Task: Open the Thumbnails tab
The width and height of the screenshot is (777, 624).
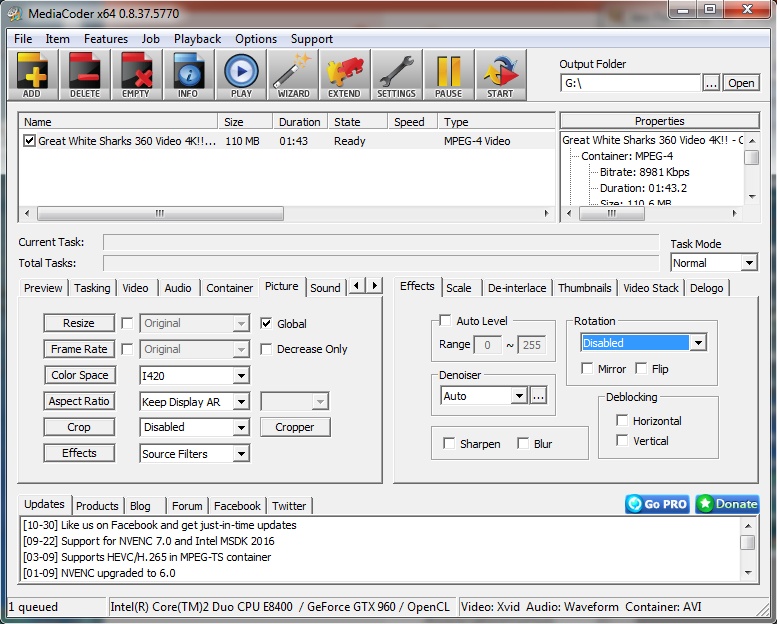Action: point(585,288)
